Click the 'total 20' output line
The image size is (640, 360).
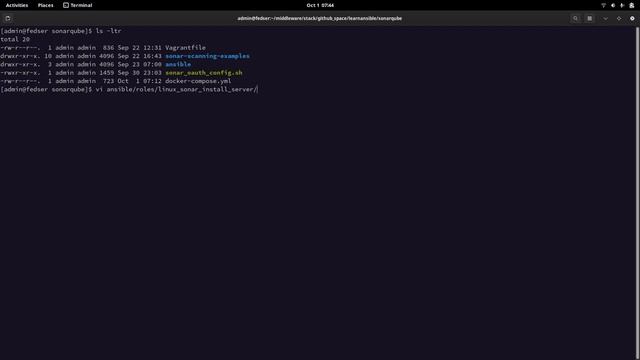(15, 40)
